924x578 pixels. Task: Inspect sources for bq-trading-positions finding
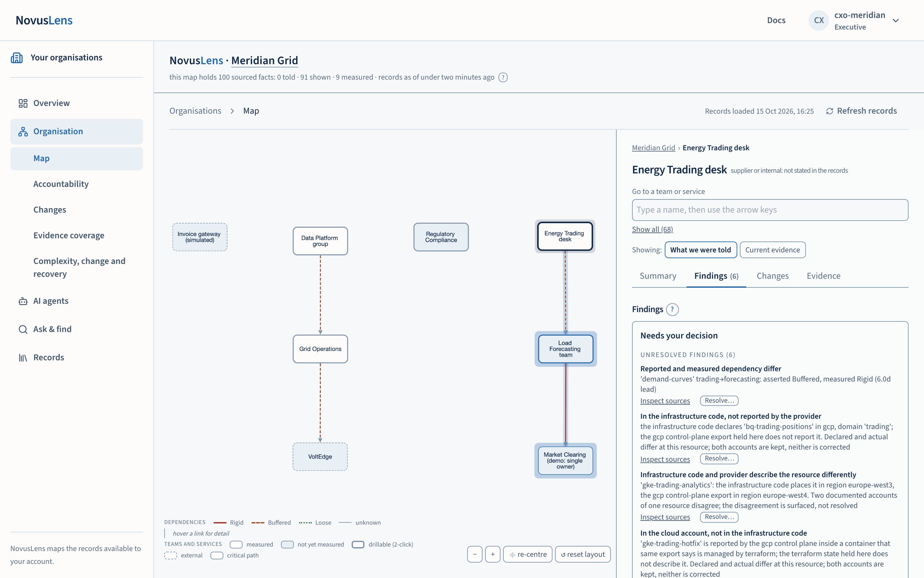tap(665, 459)
